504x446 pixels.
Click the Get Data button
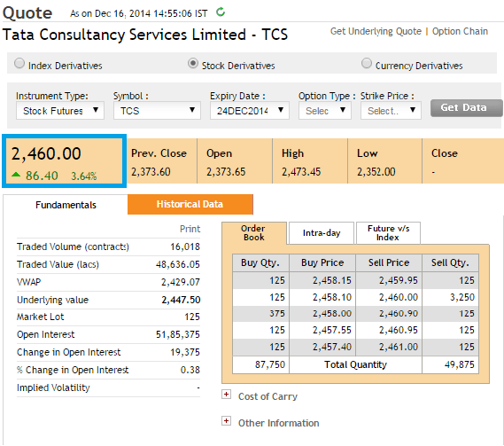[466, 108]
